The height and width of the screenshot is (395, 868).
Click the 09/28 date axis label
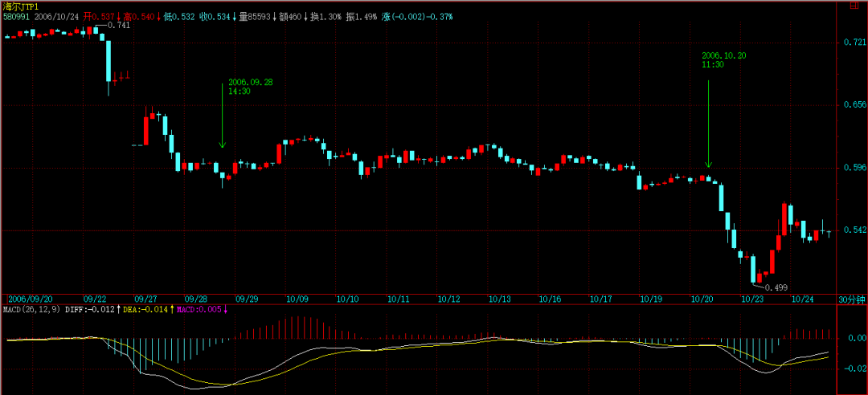196,299
